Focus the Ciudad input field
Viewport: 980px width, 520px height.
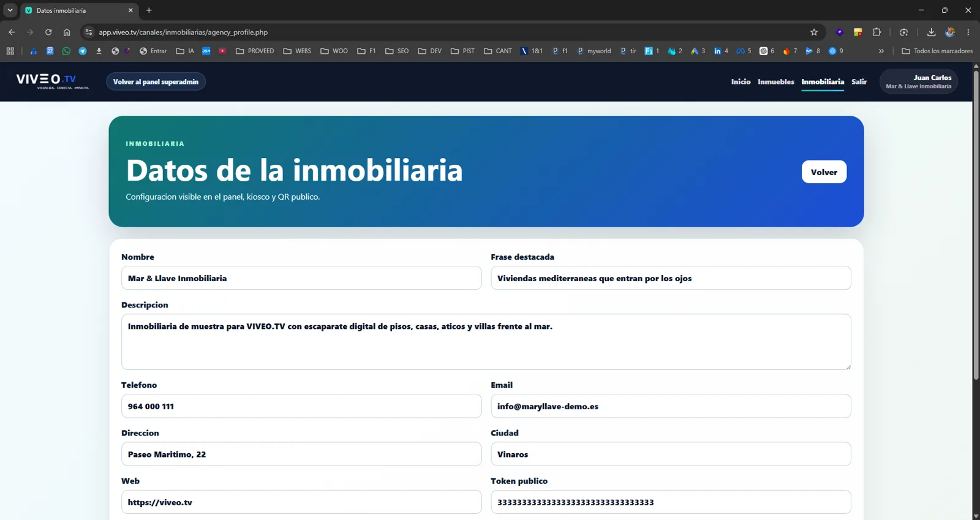click(x=671, y=454)
